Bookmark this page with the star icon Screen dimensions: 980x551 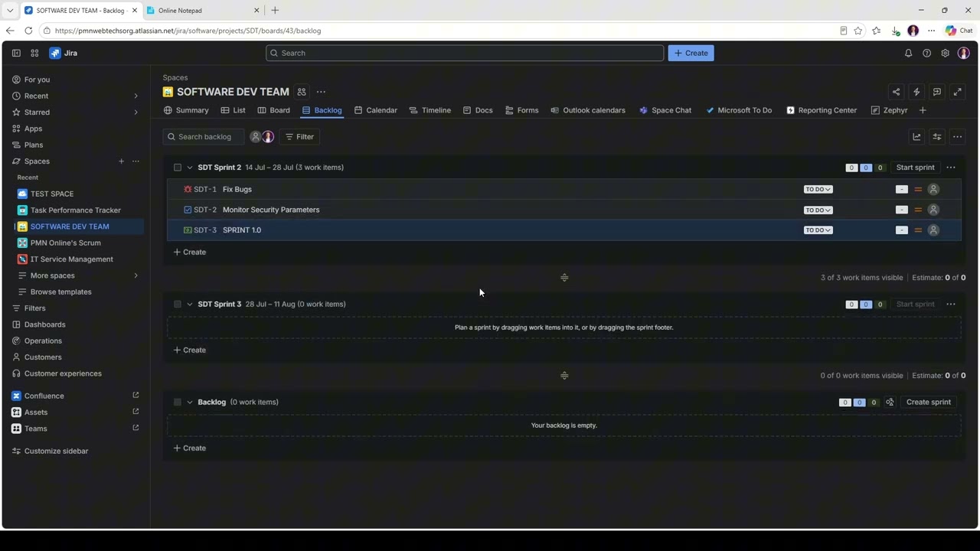(858, 31)
